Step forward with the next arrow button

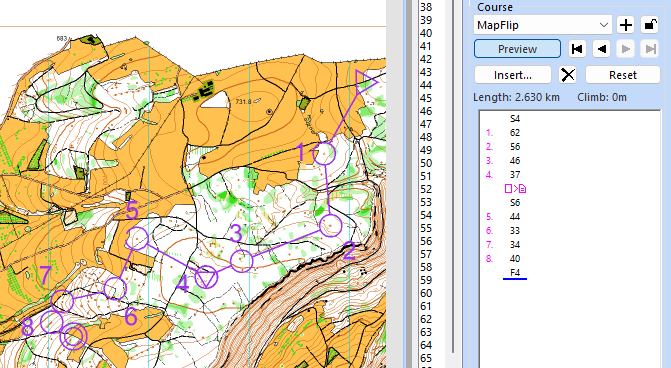(626, 49)
